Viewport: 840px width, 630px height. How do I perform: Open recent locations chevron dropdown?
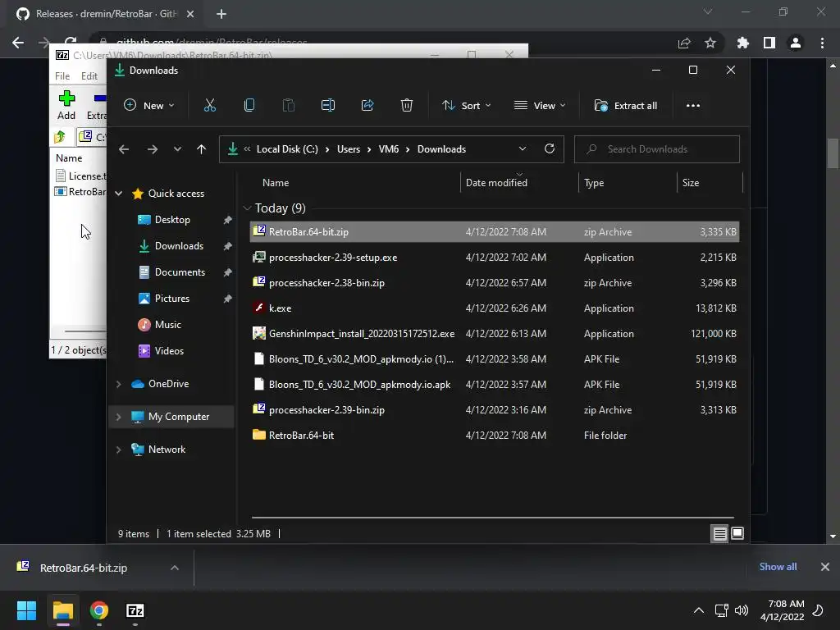coord(177,149)
